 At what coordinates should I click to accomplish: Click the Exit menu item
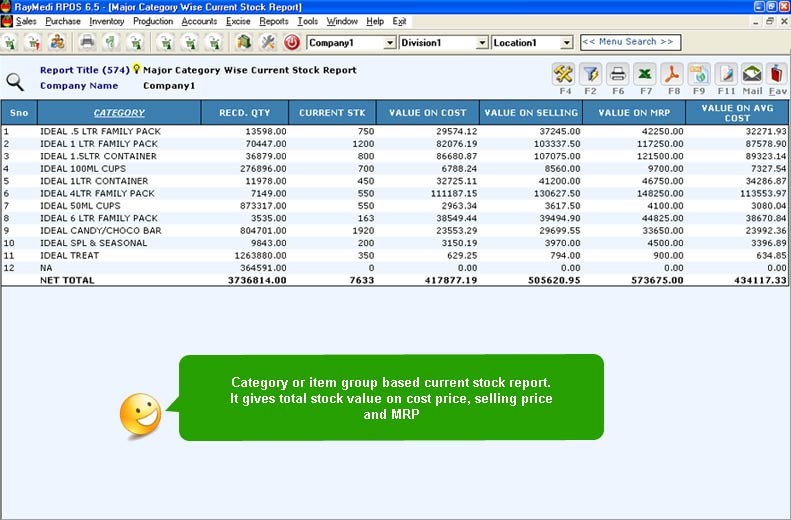399,21
